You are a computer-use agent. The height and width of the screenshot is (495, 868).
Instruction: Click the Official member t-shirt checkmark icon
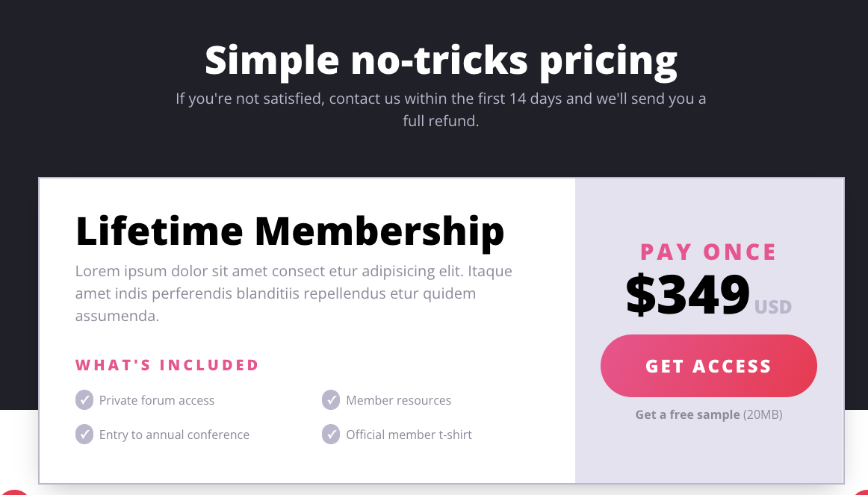[331, 435]
